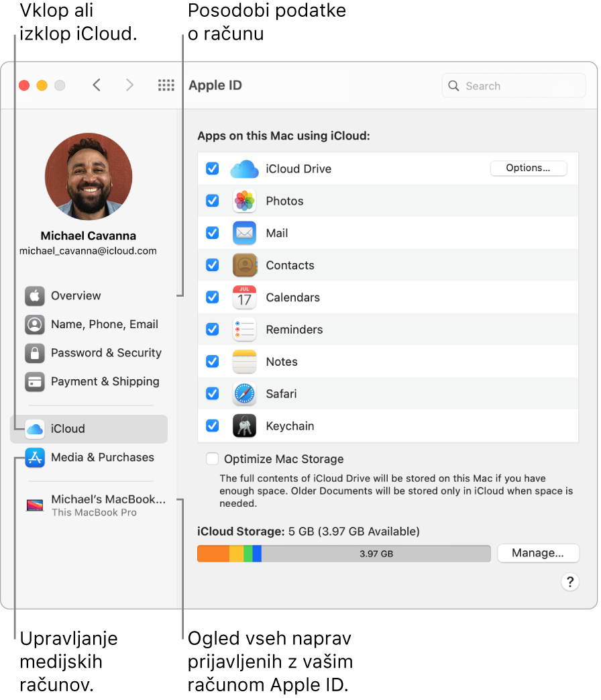Open Payment & Shipping settings

point(102,382)
